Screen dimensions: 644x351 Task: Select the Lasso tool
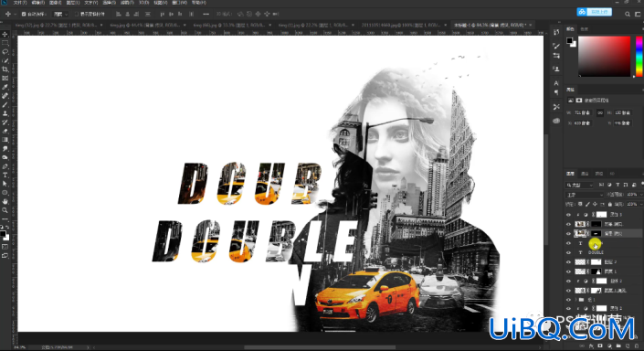[x=5, y=52]
